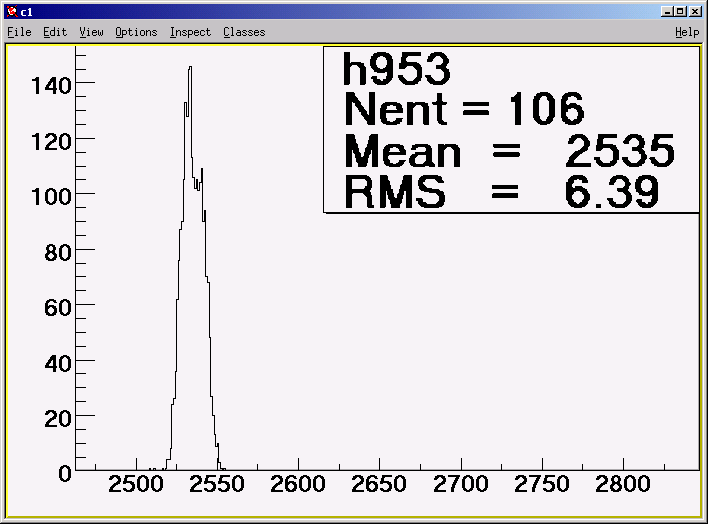Click the x-axis label 2600

(x=298, y=484)
